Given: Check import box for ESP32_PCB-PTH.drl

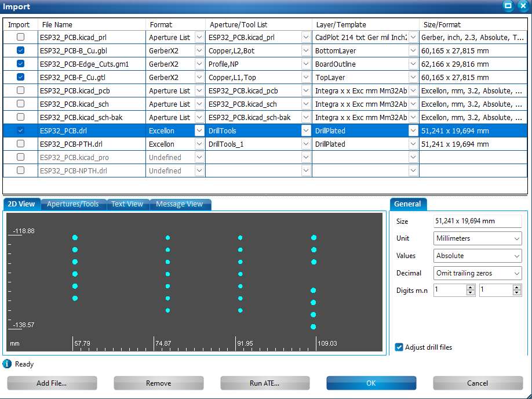Looking at the screenshot, I should coord(21,144).
